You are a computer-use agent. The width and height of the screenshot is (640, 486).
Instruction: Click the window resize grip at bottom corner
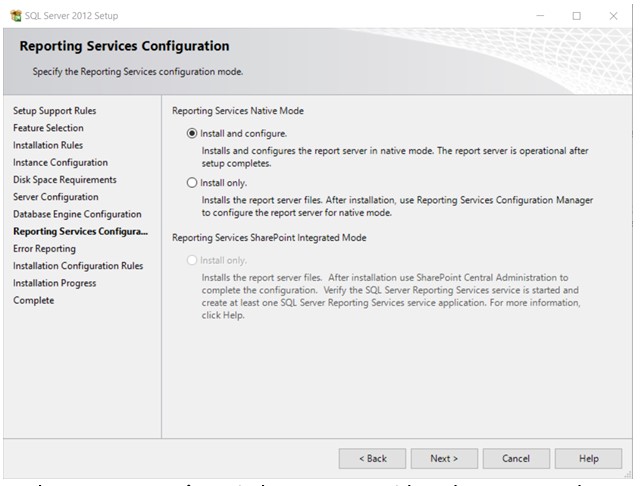628,474
